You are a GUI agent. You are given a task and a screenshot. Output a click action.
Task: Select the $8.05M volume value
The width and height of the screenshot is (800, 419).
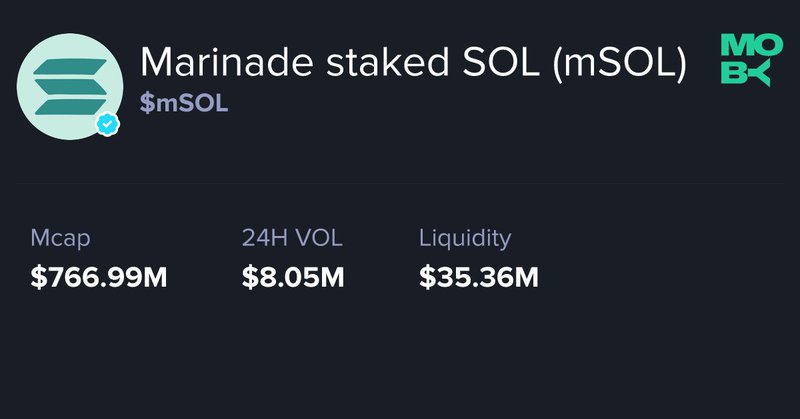tap(293, 277)
